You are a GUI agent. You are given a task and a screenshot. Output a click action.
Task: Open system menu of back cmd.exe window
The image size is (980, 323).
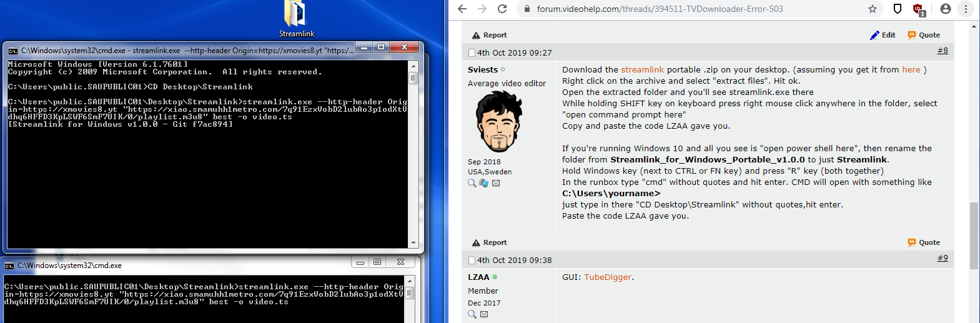click(x=9, y=266)
